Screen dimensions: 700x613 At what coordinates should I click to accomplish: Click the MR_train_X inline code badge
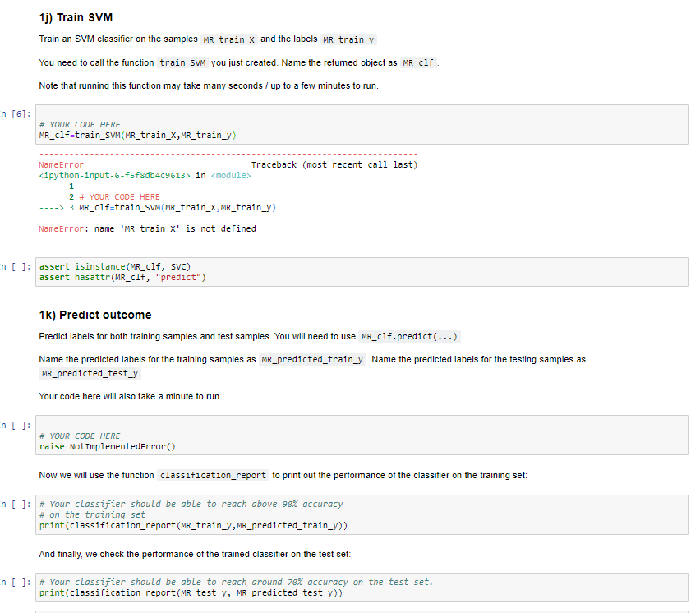pos(227,39)
